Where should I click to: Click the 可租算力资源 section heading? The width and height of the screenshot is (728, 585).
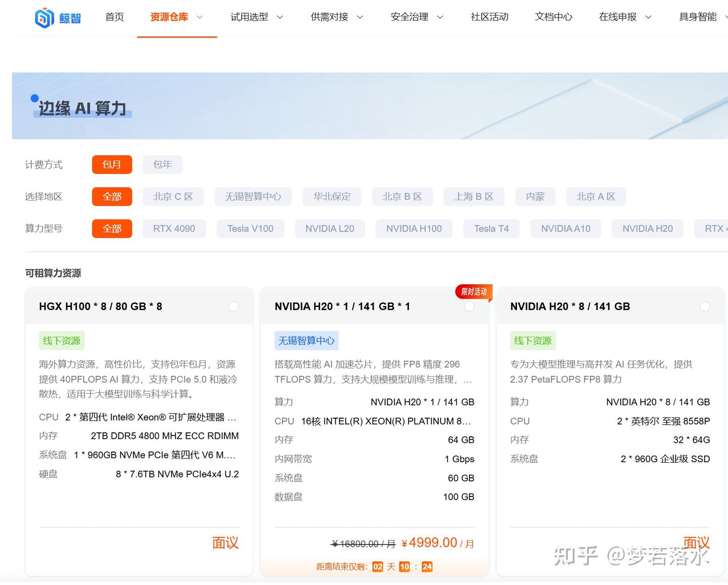pyautogui.click(x=53, y=273)
